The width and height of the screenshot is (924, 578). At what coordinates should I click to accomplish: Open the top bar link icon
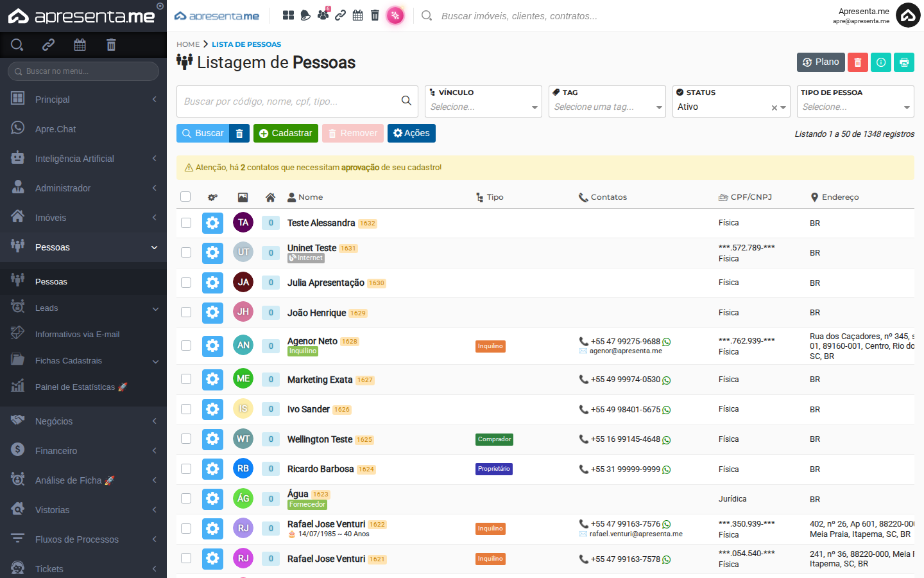click(x=340, y=15)
